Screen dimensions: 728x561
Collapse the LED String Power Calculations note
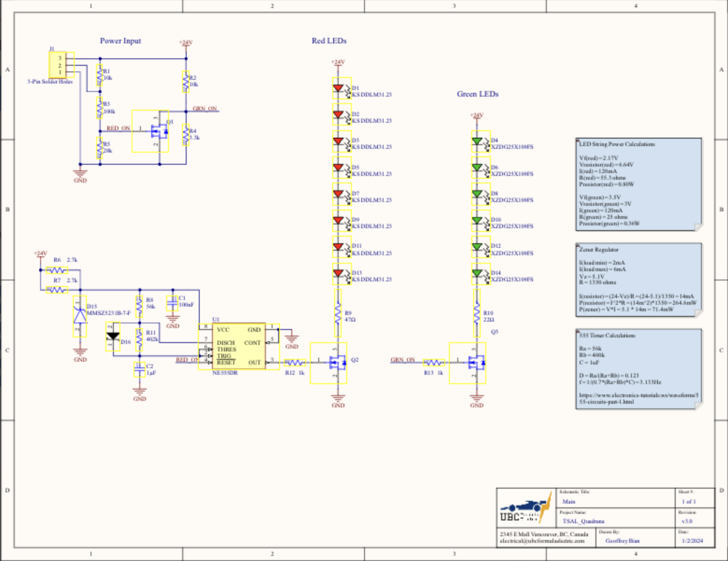click(578, 140)
